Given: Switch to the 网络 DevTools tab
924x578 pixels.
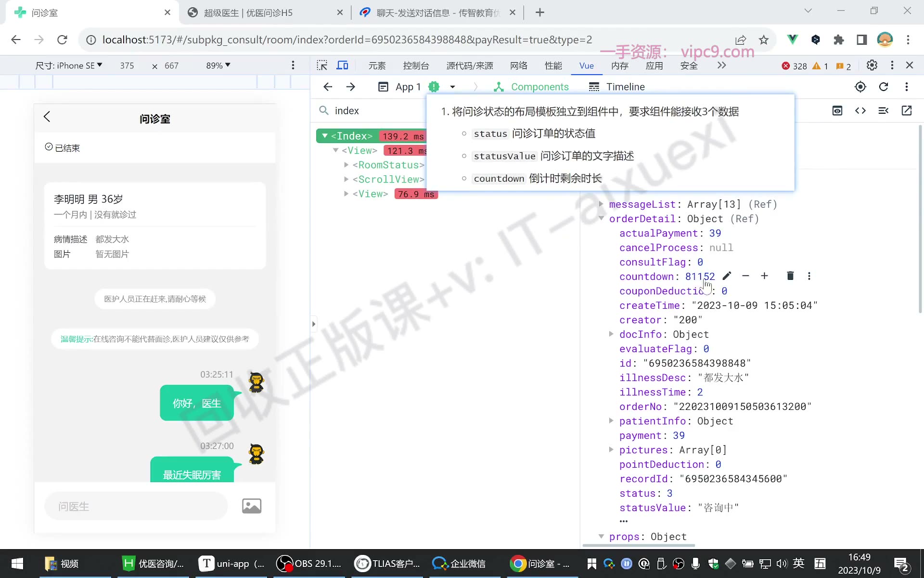Looking at the screenshot, I should pos(519,66).
